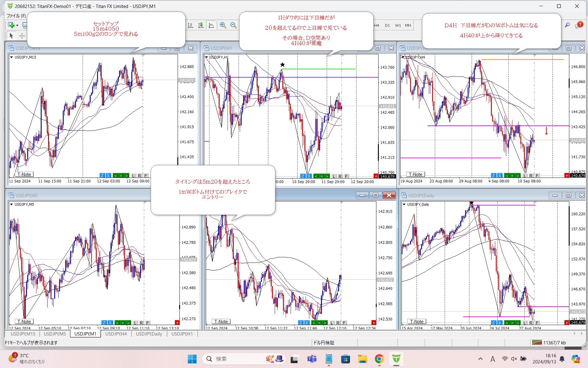
Task: Expand USDJPY,M15 chart header triangle
Action: 12,57
